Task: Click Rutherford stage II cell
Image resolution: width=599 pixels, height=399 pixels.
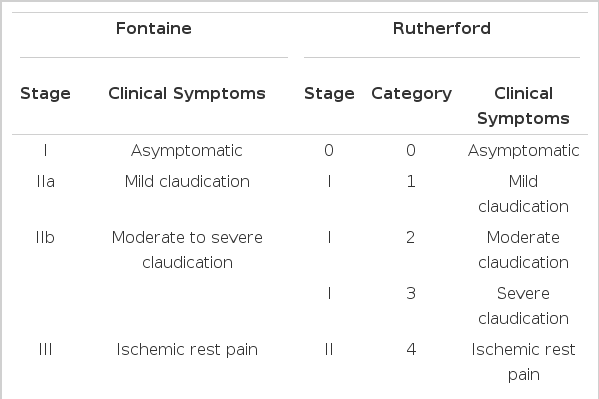Action: coord(329,350)
